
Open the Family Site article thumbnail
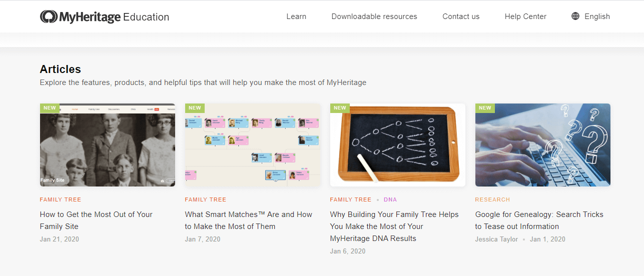[x=108, y=145]
